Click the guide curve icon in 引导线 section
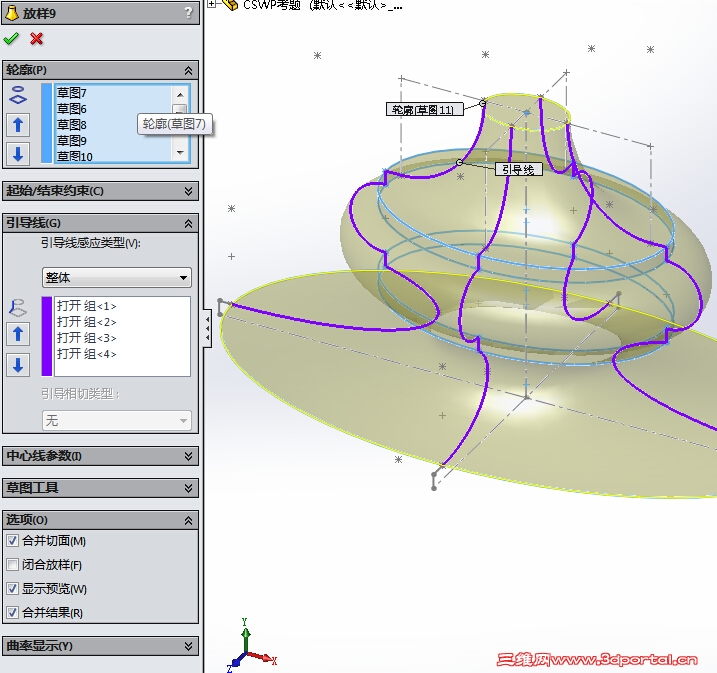717x673 pixels. pyautogui.click(x=18, y=308)
